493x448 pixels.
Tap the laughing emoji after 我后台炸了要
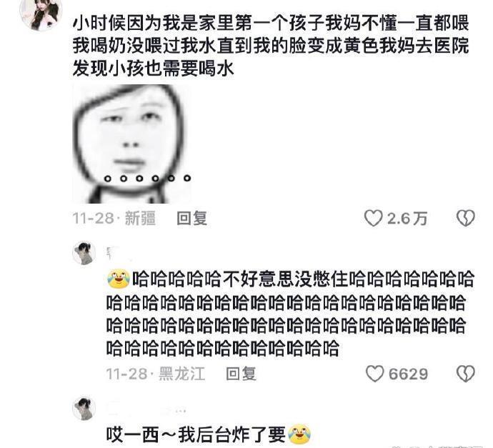click(299, 434)
